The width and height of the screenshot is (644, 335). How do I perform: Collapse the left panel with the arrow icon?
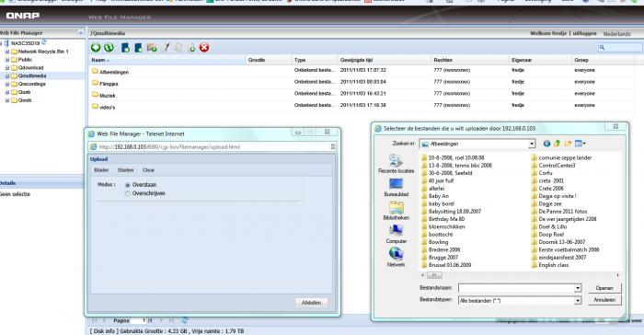(81, 32)
